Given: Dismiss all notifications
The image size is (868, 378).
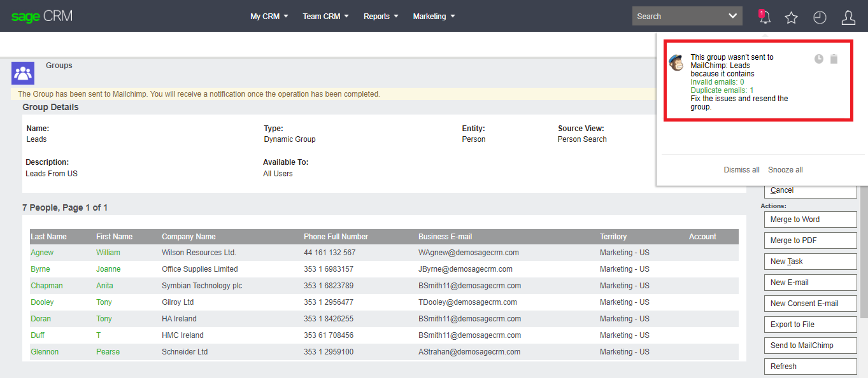Looking at the screenshot, I should pyautogui.click(x=741, y=170).
